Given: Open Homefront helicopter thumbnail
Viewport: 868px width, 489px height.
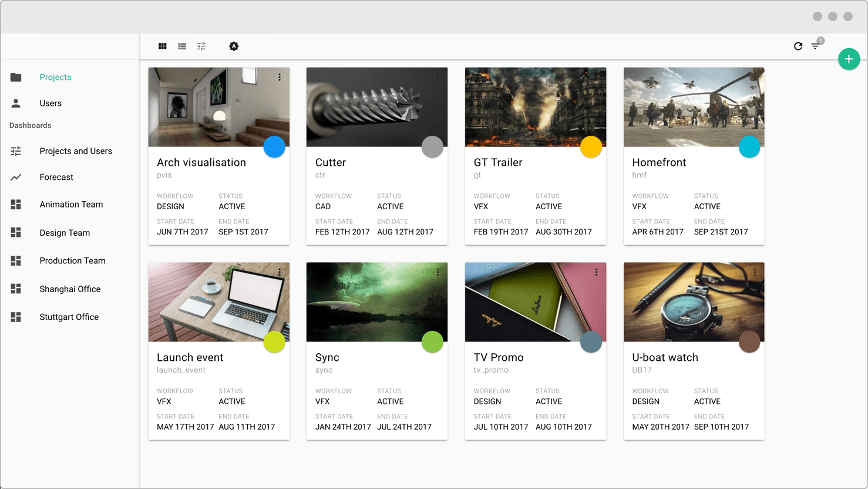Looking at the screenshot, I should pyautogui.click(x=694, y=107).
